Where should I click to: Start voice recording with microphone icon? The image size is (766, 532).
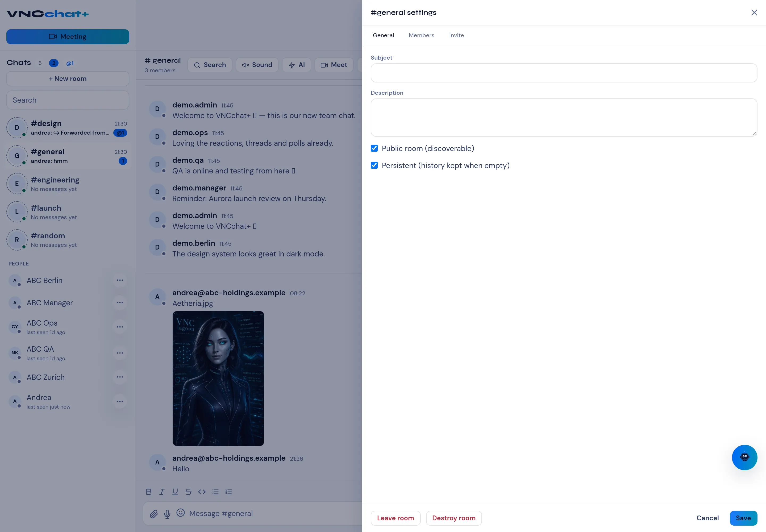pyautogui.click(x=167, y=514)
